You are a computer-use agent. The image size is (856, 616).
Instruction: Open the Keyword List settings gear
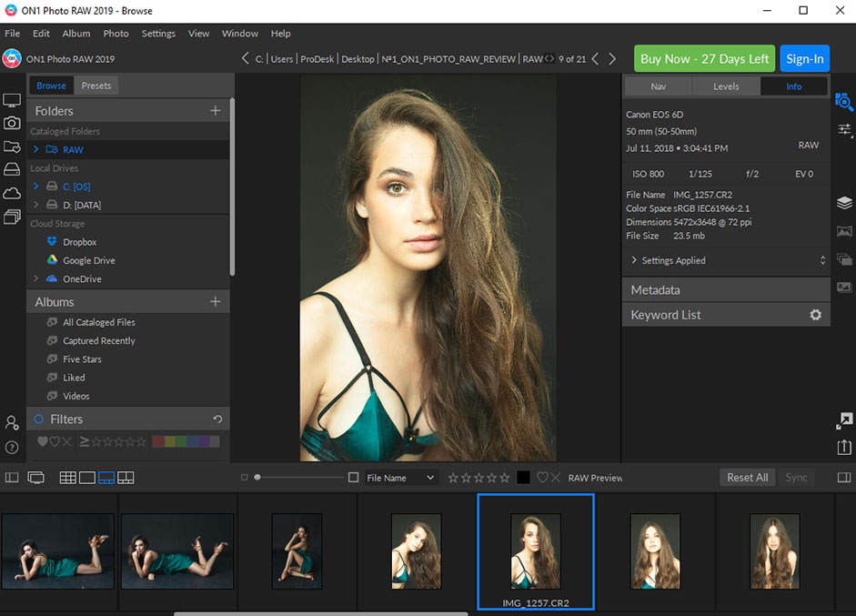(816, 314)
